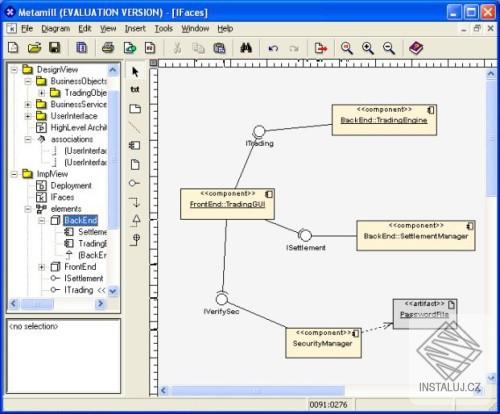Collapse the BackEnd package node
500x414 pixels.
42,220
